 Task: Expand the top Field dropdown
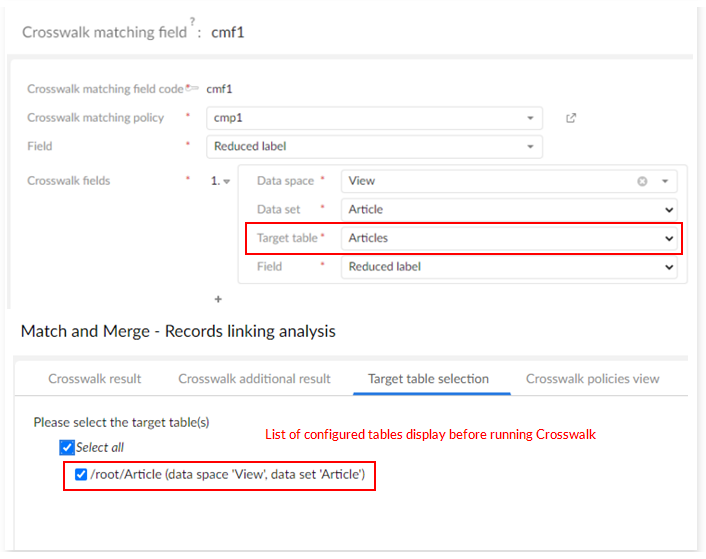pos(530,146)
